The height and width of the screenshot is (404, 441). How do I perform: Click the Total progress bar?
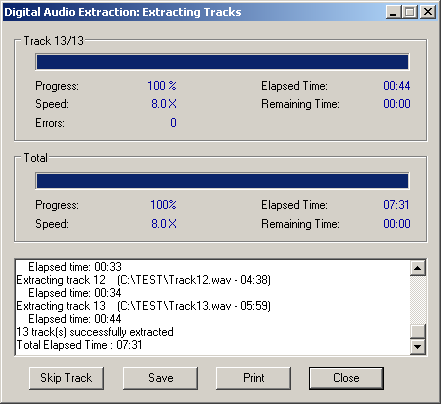(222, 181)
